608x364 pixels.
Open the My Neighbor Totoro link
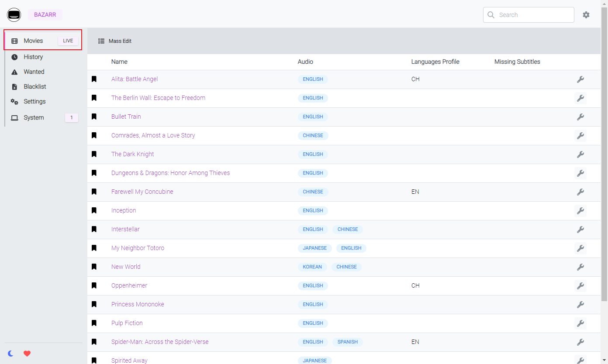pos(138,248)
